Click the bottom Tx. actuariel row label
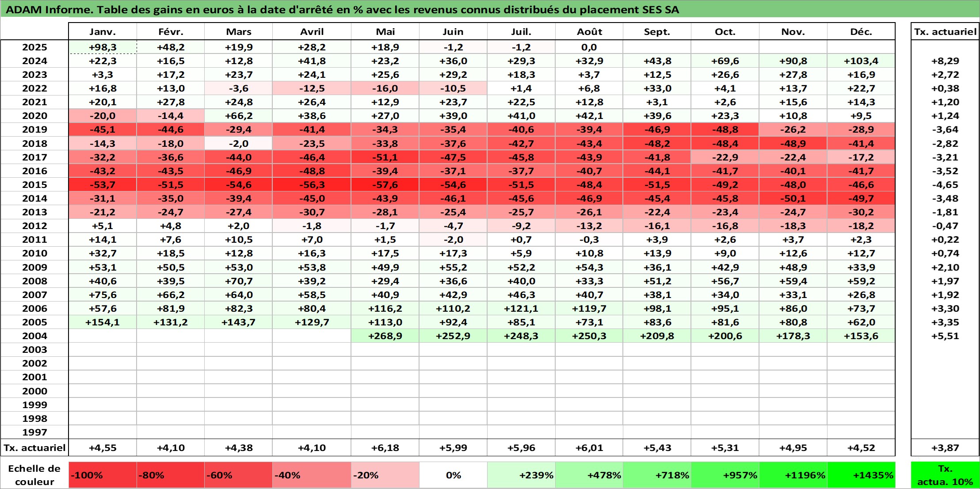Screen dimensions: 980x489 pyautogui.click(x=34, y=447)
